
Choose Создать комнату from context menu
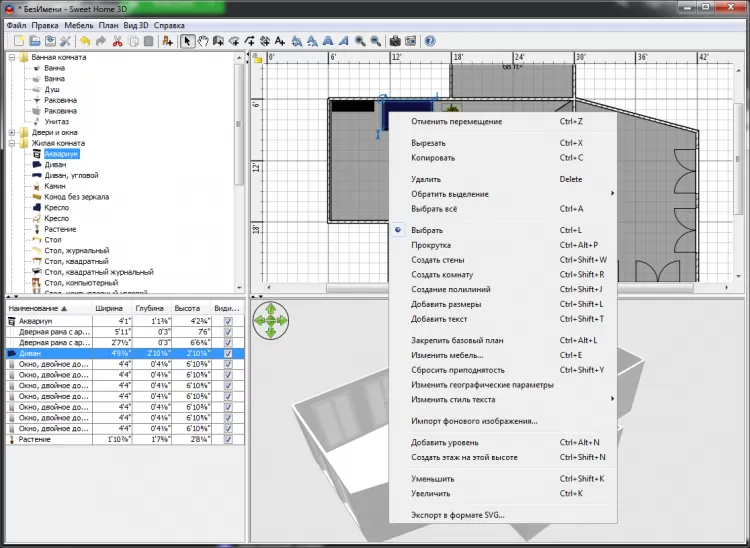442,274
